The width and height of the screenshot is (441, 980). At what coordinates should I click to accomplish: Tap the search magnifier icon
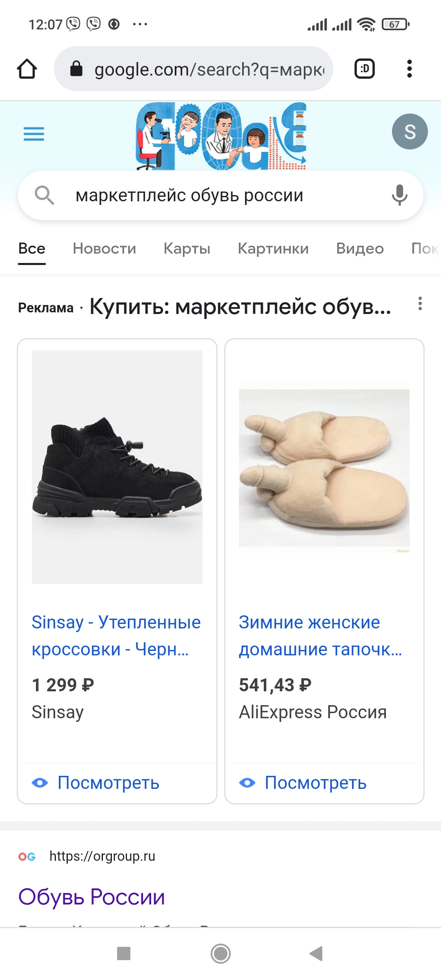click(x=44, y=195)
